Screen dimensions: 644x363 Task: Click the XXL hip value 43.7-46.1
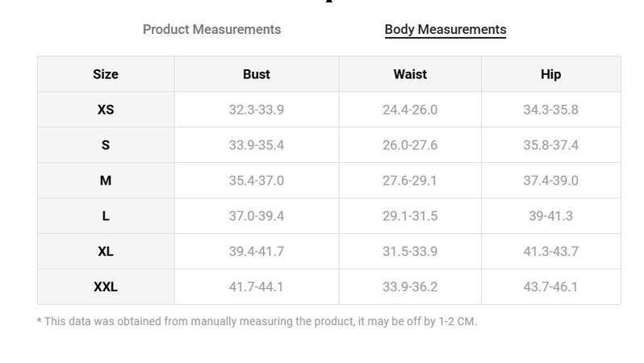550,286
